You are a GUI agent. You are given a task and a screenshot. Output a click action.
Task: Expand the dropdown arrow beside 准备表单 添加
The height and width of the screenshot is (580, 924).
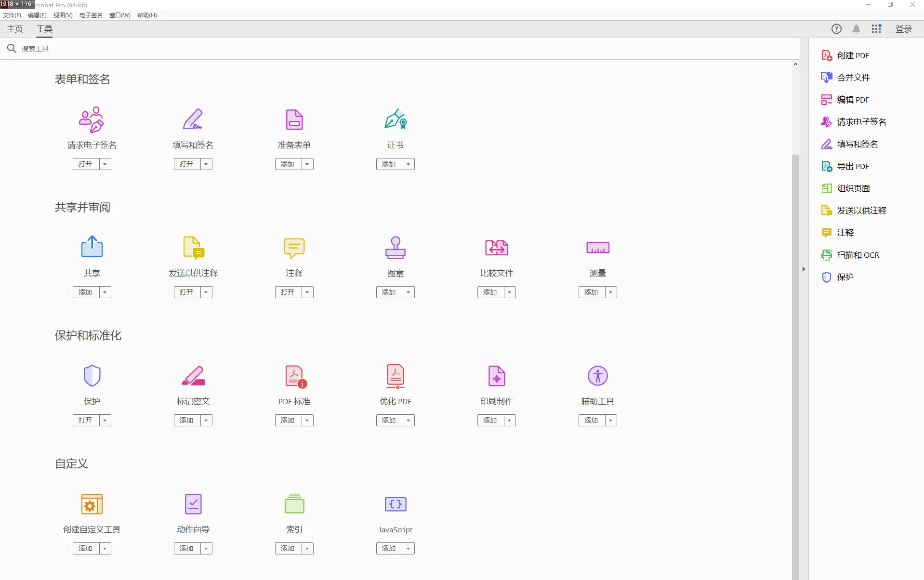[x=307, y=164]
